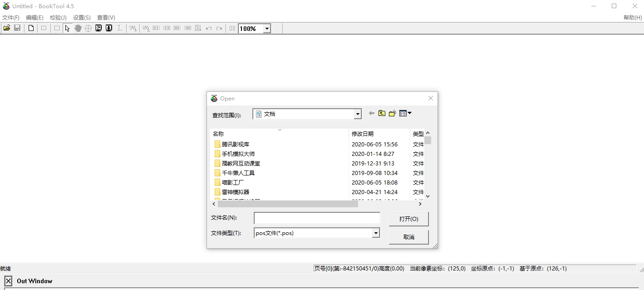Click the T-shaped tool icon in toolbar
This screenshot has height=290, width=644.
click(x=120, y=28)
